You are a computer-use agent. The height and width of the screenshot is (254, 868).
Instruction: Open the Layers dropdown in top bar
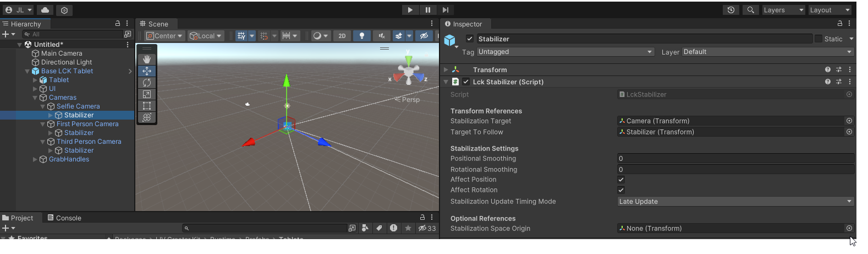[x=783, y=10]
